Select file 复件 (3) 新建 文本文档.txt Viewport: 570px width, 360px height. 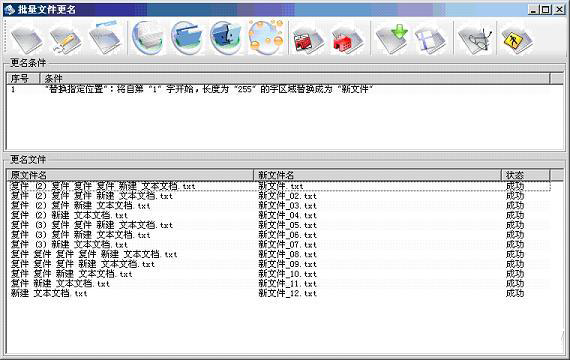click(x=69, y=245)
